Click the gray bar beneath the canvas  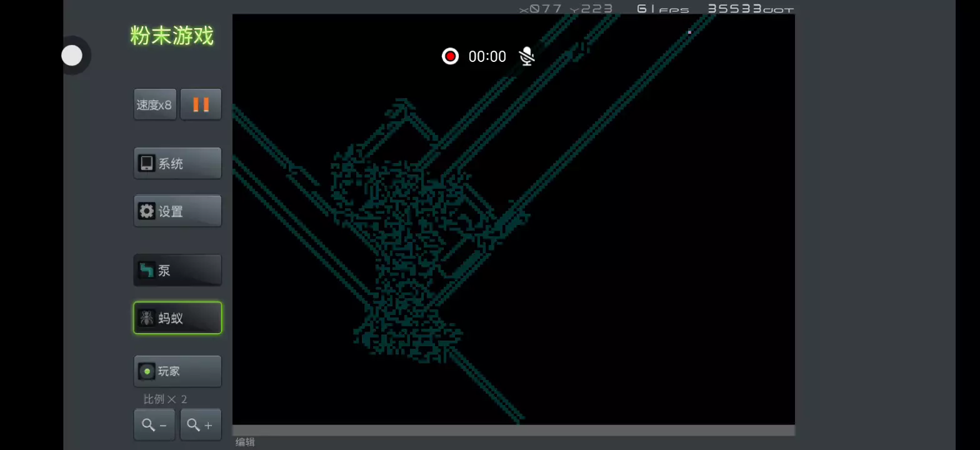514,431
